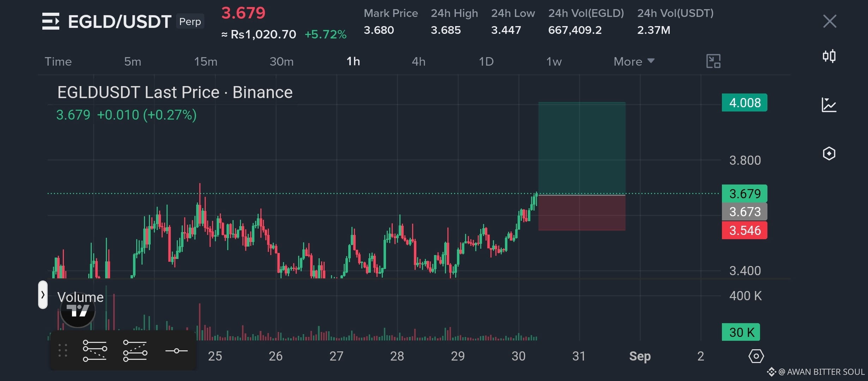Click the +5.72% price change value
868x381 pixels.
pos(326,34)
